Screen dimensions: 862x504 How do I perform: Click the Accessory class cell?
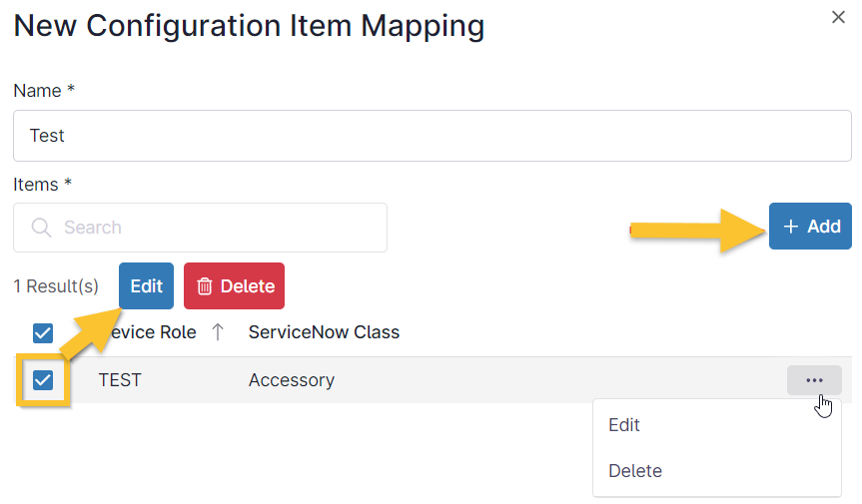tap(291, 380)
